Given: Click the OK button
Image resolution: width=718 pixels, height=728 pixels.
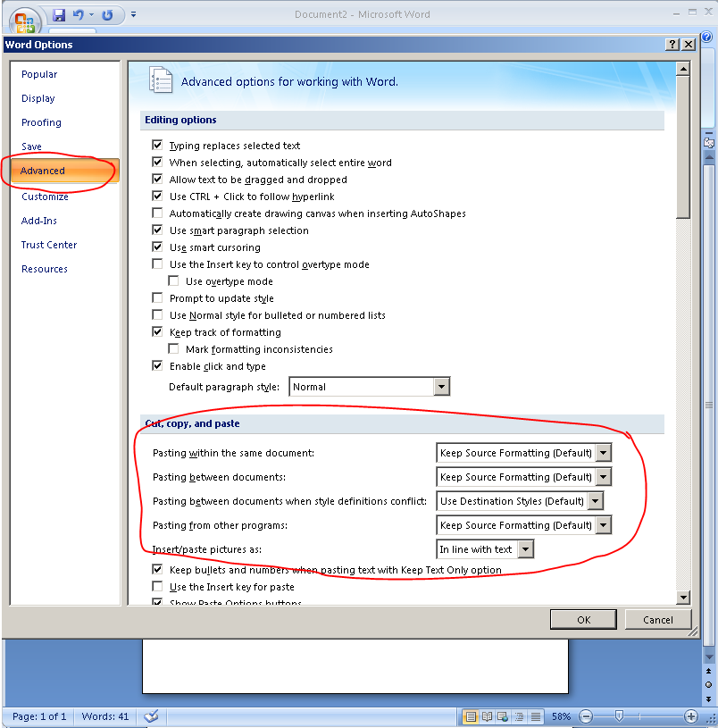Looking at the screenshot, I should [x=583, y=620].
